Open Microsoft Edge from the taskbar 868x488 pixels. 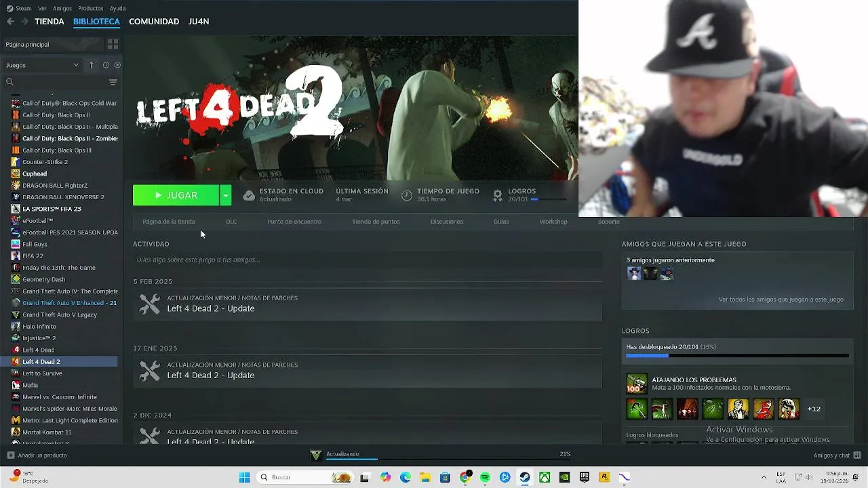point(406,477)
